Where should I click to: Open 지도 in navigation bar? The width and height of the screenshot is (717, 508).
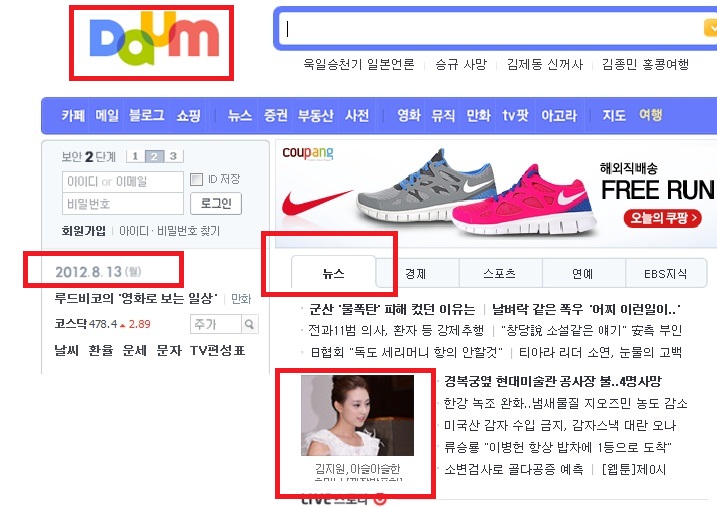pyautogui.click(x=614, y=115)
